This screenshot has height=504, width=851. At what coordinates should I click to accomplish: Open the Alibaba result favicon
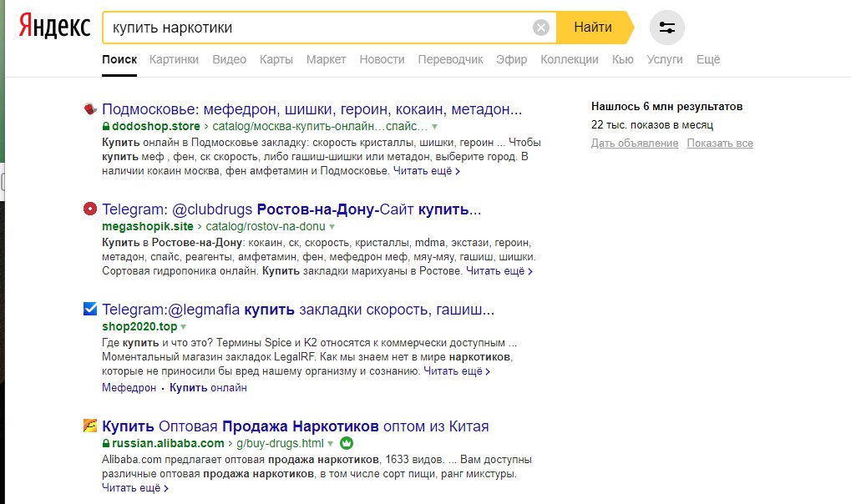90,426
